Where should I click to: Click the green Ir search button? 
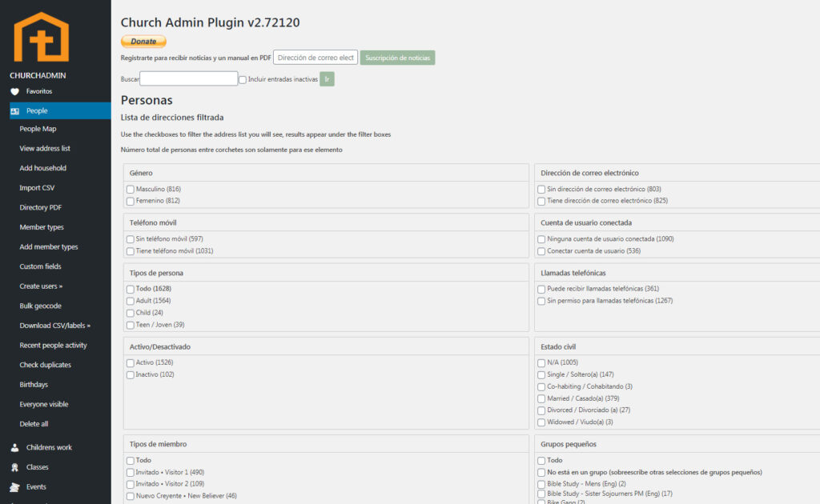coord(327,79)
